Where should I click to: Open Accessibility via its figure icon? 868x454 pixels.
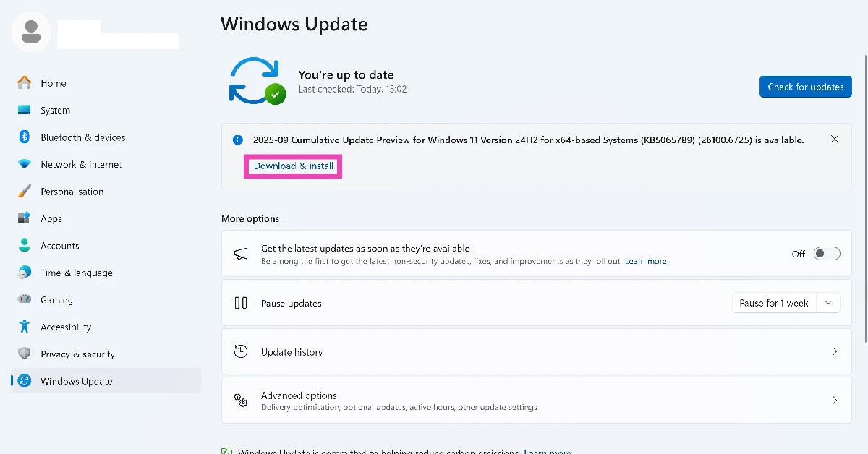point(25,327)
